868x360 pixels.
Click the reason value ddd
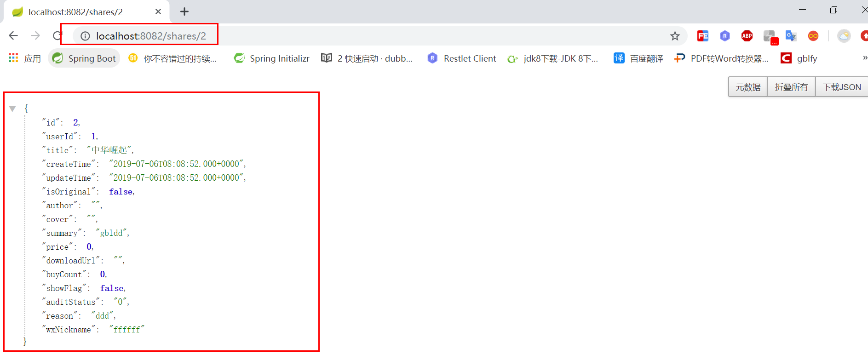pyautogui.click(x=102, y=315)
